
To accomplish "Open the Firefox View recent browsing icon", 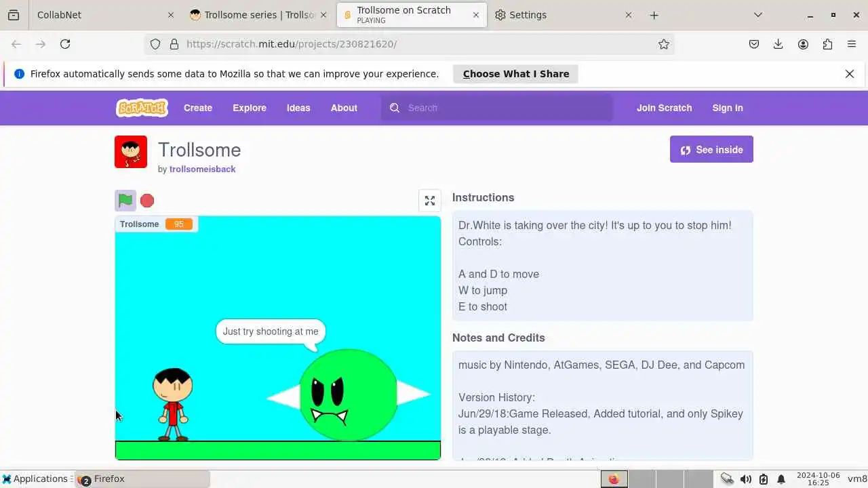I will pos(14,15).
